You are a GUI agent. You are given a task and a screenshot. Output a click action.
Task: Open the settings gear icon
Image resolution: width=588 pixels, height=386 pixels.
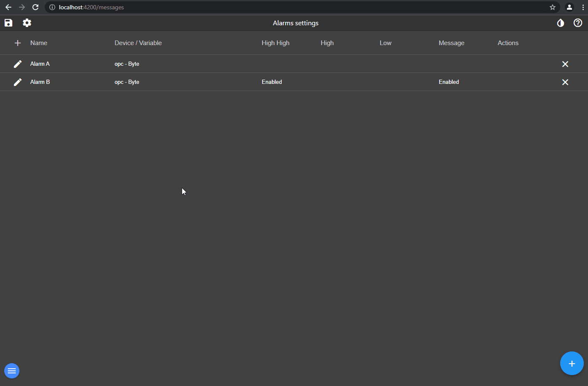click(x=27, y=23)
